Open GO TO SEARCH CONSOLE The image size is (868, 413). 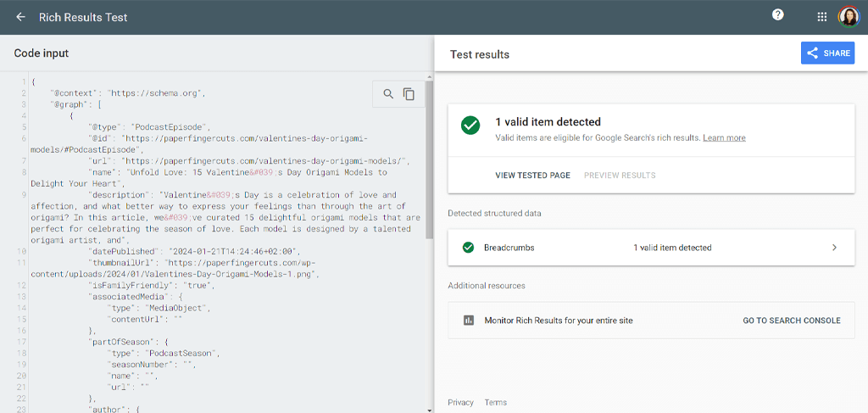point(792,321)
